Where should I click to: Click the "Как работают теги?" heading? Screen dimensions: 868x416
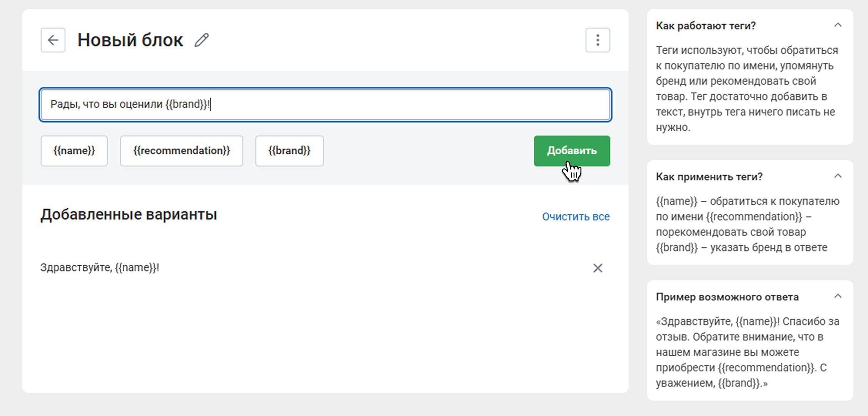(x=706, y=26)
